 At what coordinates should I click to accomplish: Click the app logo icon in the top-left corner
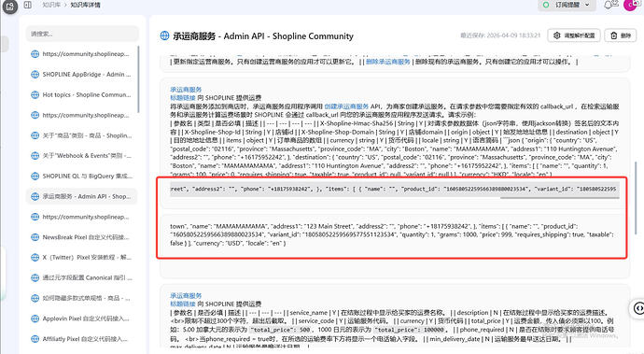[x=10, y=7]
